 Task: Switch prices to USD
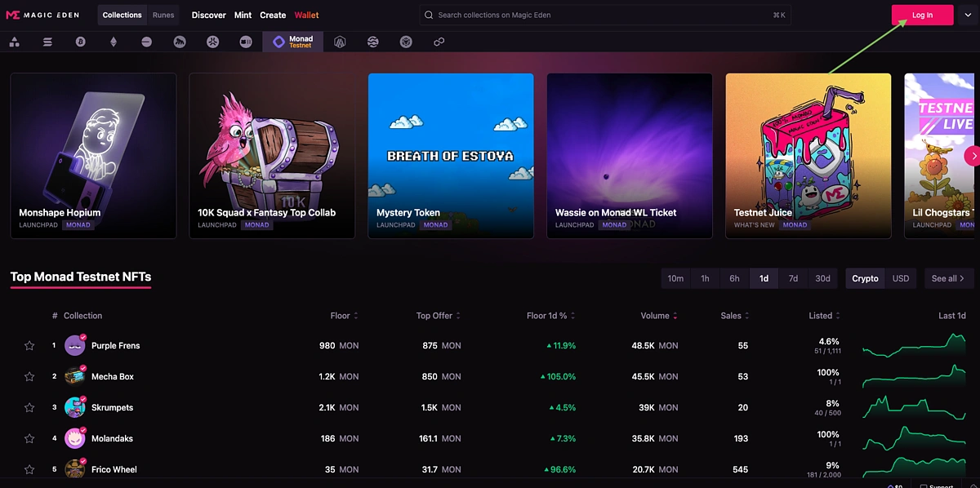coord(901,278)
